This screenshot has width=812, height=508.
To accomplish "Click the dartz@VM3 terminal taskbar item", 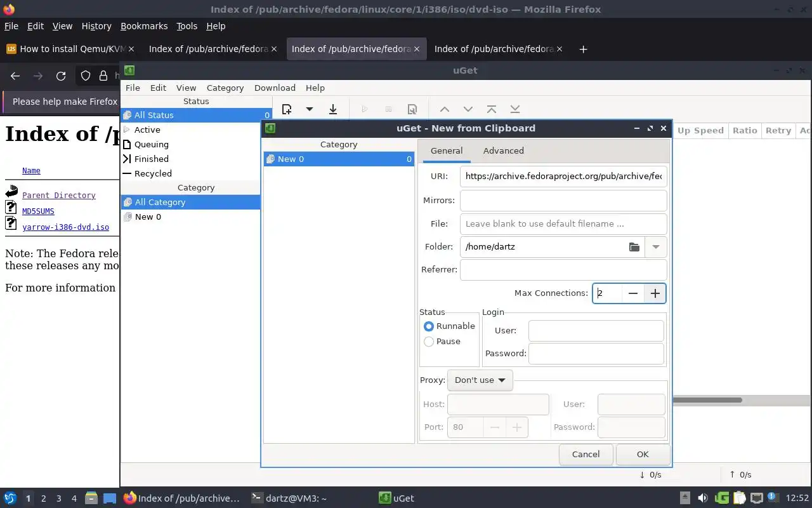I will pyautogui.click(x=289, y=498).
